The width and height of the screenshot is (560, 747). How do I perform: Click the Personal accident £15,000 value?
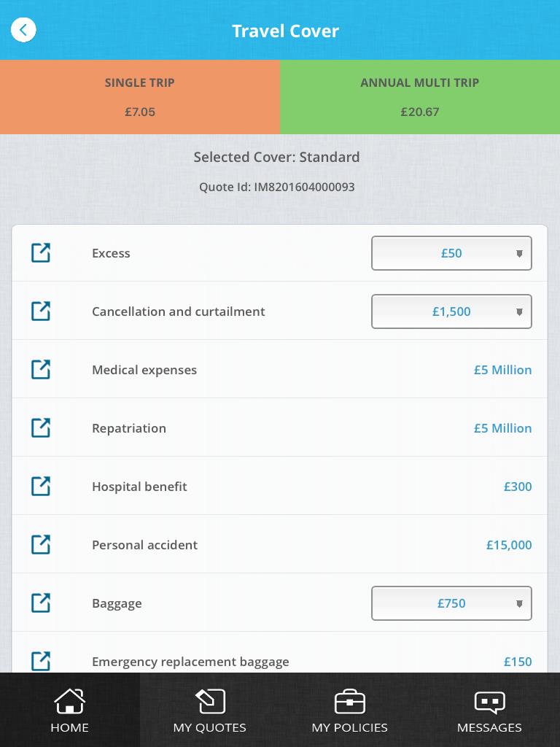[x=508, y=545]
